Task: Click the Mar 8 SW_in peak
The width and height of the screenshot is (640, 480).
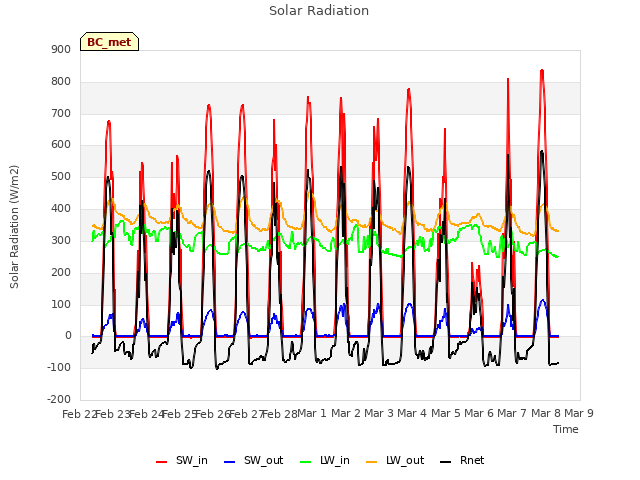Action: click(x=542, y=71)
